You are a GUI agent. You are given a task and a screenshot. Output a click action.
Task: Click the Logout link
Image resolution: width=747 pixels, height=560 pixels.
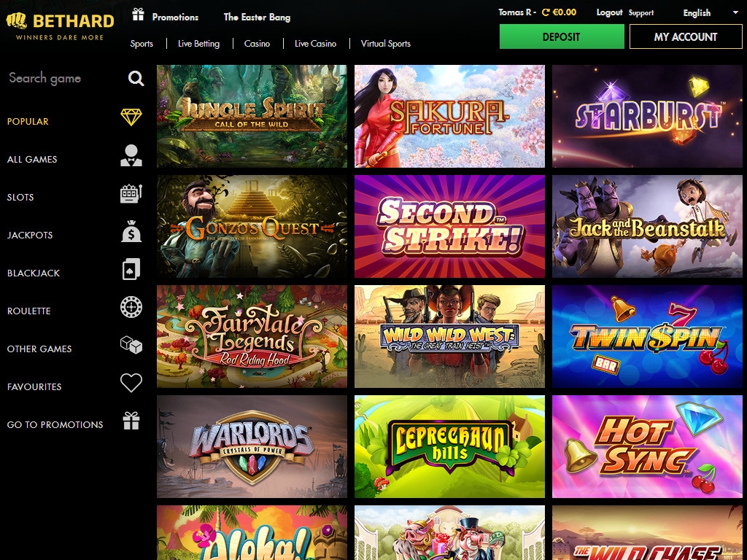[609, 12]
